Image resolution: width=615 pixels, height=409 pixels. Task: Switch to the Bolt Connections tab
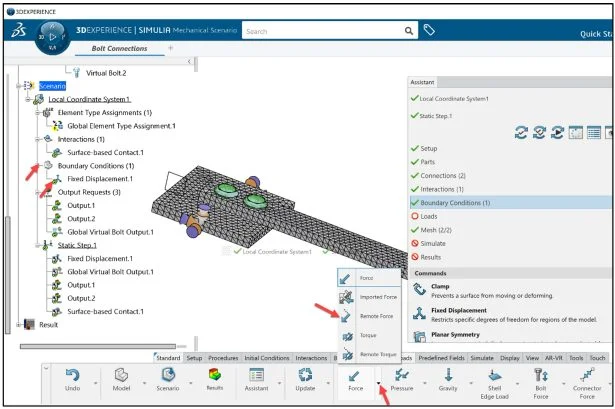click(119, 48)
